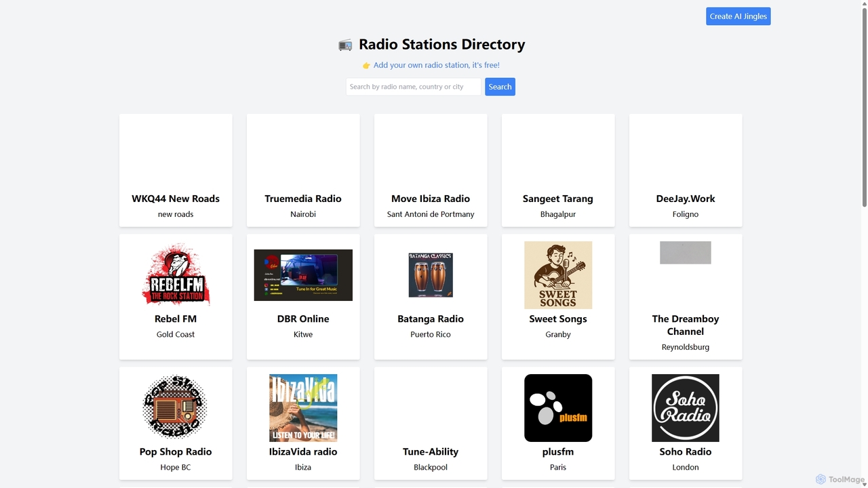
Task: Click the Rebel FM rock station logo
Action: [x=176, y=275]
